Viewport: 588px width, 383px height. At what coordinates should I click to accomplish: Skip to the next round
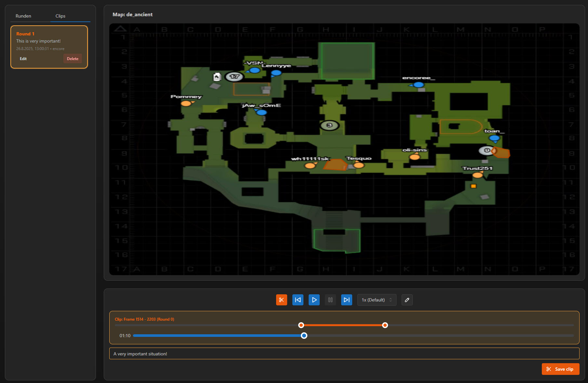tap(346, 300)
